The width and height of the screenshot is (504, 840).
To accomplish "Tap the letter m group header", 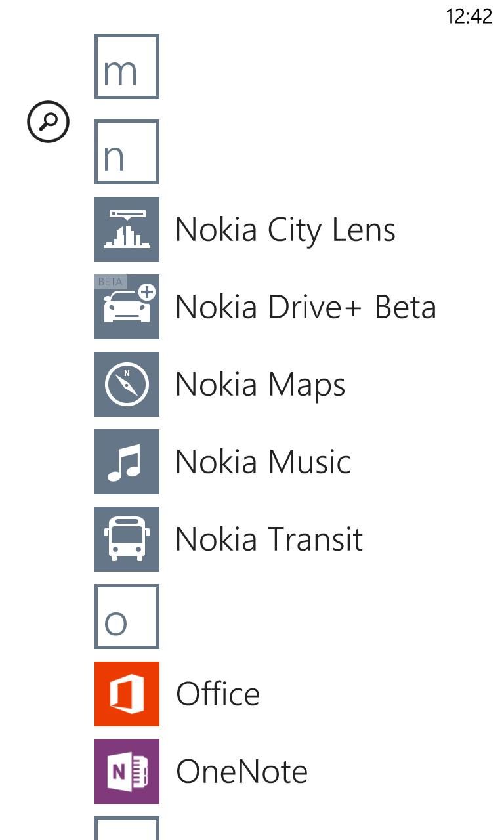I will (127, 67).
